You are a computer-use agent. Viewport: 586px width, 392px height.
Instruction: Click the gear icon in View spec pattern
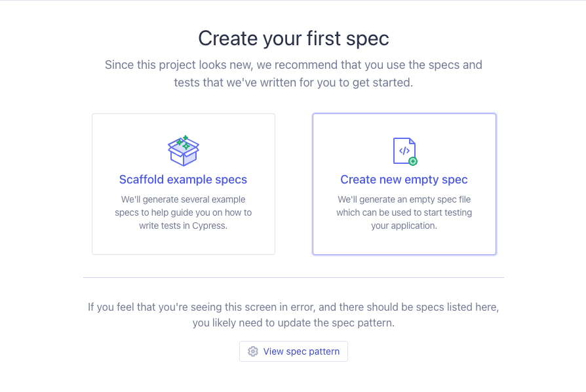point(253,351)
